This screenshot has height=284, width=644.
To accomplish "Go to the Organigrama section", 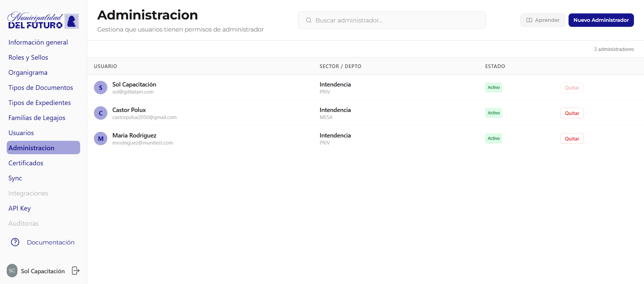I will click(x=28, y=72).
